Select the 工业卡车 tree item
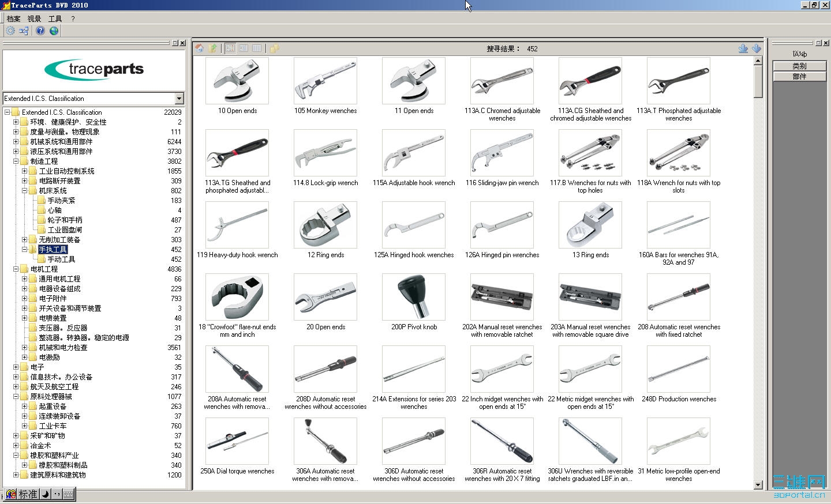The width and height of the screenshot is (831, 504). (53, 426)
